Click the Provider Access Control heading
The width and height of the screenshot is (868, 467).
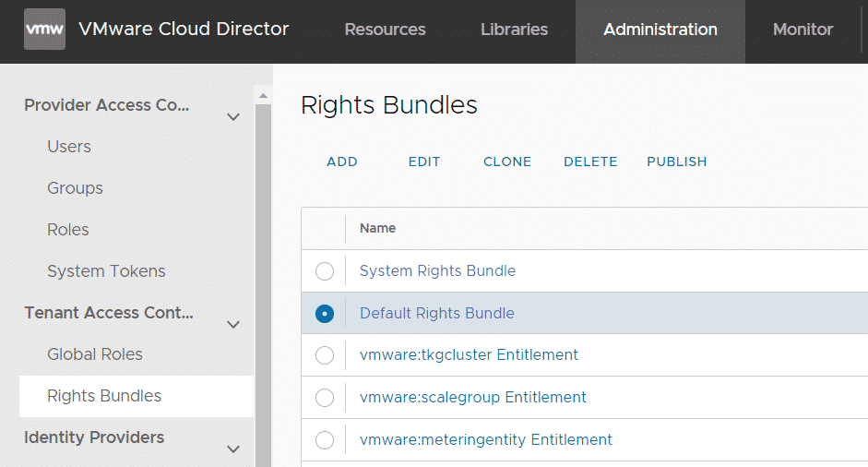(x=107, y=105)
